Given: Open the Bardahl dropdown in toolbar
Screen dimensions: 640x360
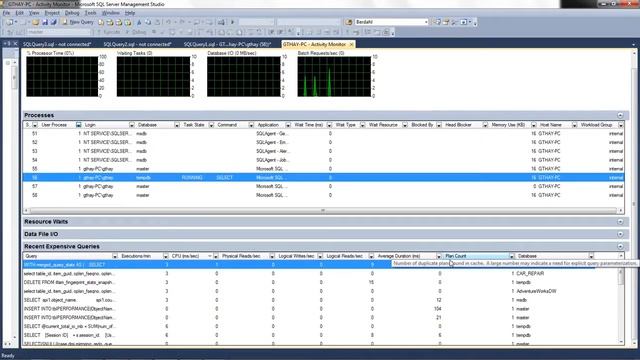Looking at the screenshot, I should (426, 22).
